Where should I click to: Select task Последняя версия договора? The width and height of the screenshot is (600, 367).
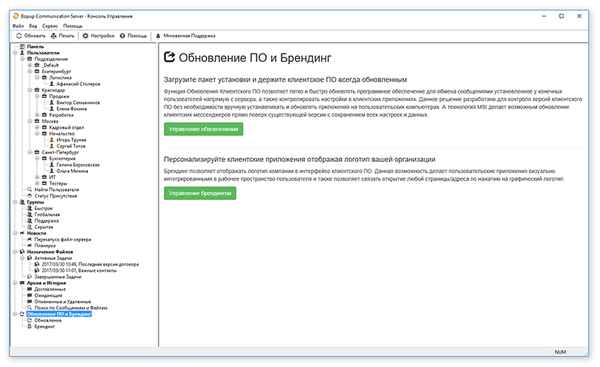point(90,264)
